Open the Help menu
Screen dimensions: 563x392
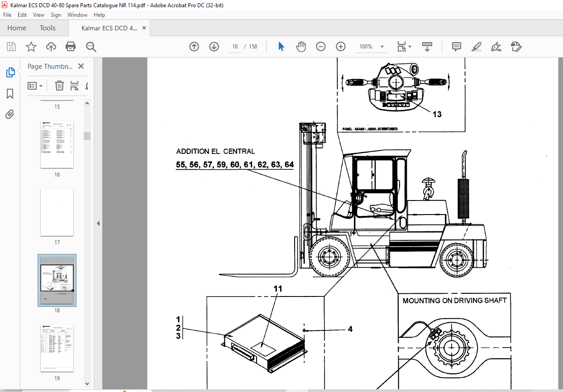point(99,15)
